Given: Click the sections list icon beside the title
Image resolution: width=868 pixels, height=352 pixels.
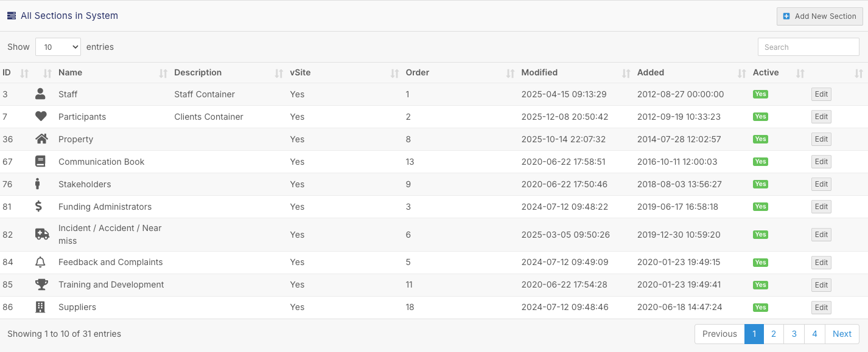Looking at the screenshot, I should click(x=12, y=16).
